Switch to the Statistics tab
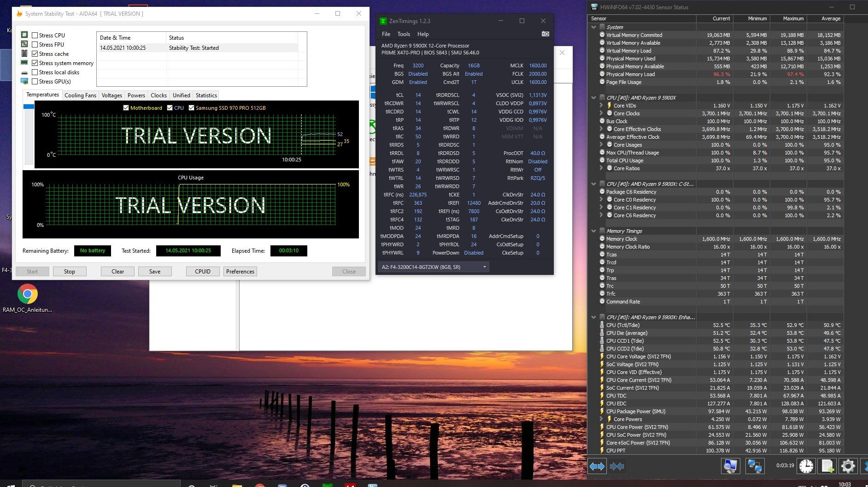This screenshot has width=868, height=487. 206,95
